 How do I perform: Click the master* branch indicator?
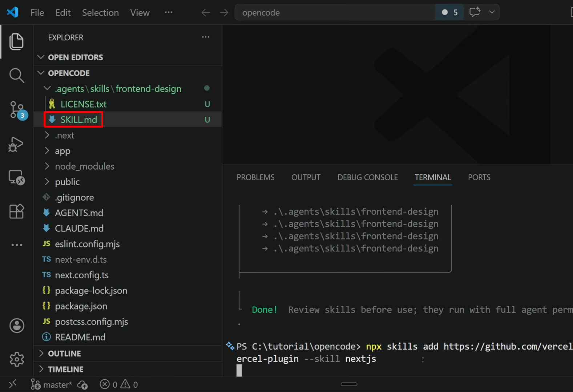tap(51, 384)
